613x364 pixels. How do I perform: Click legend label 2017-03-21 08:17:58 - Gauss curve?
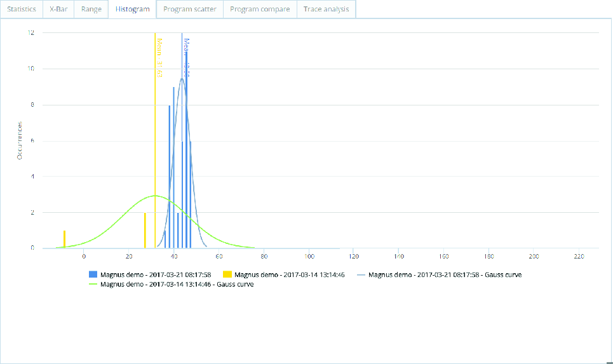pos(445,274)
